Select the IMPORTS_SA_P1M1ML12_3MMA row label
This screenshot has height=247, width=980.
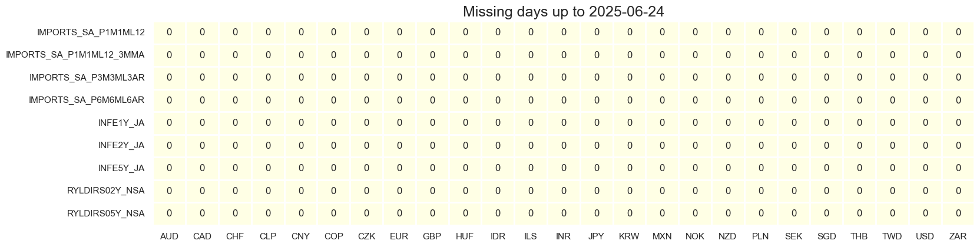click(x=75, y=55)
